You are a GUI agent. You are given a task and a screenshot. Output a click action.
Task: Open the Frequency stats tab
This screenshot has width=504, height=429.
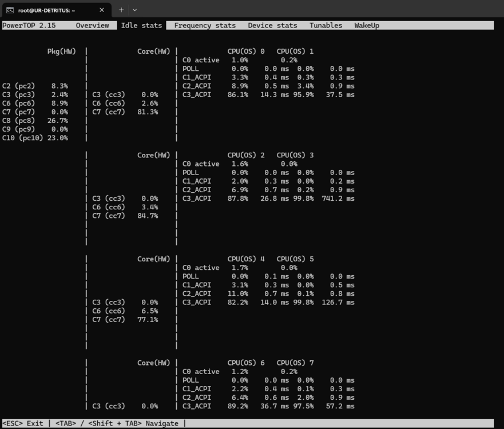[x=205, y=25]
